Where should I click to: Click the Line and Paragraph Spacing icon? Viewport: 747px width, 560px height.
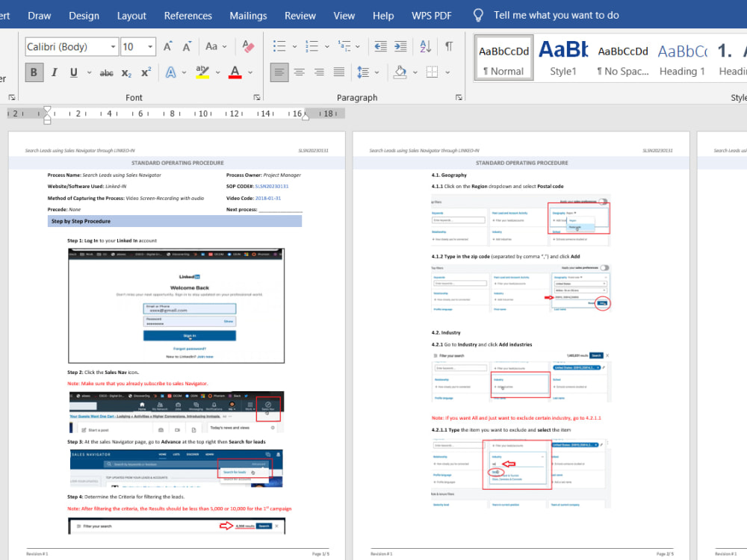pyautogui.click(x=363, y=72)
